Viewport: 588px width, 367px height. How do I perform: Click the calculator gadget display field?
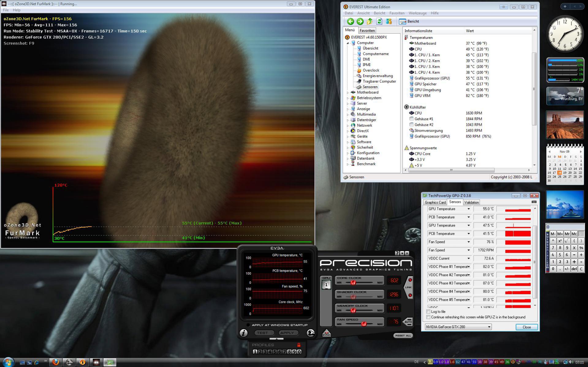click(565, 227)
